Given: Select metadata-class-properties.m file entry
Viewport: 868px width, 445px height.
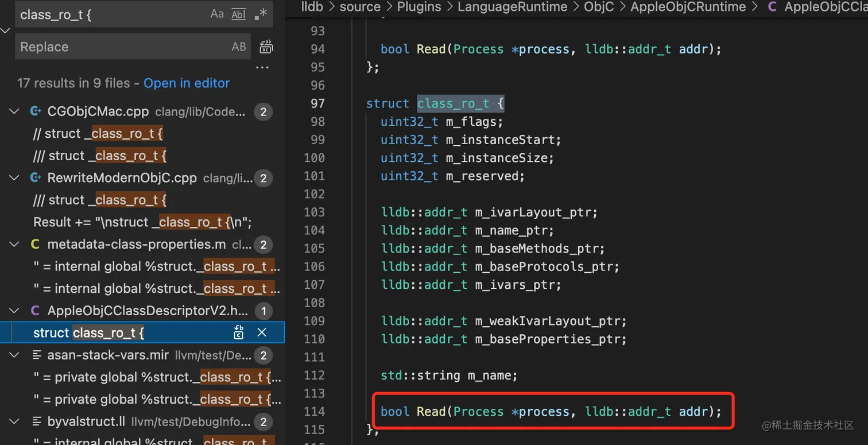Looking at the screenshot, I should click(x=142, y=245).
